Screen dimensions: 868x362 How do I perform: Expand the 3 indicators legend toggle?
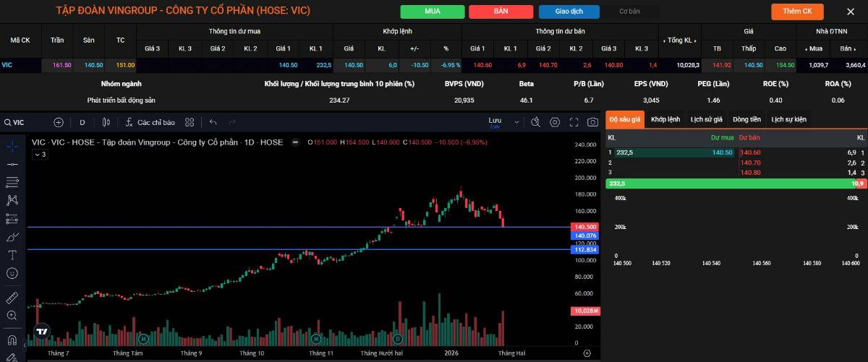click(x=40, y=154)
